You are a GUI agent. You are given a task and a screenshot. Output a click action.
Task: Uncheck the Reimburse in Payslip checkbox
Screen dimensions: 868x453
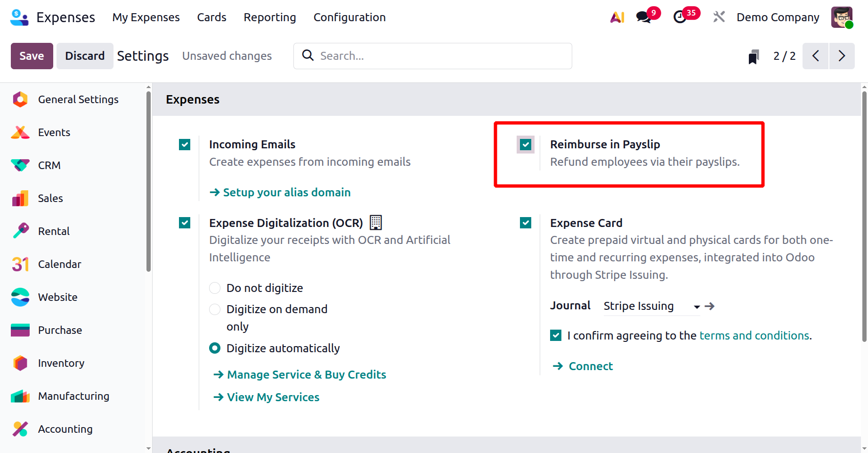(526, 145)
